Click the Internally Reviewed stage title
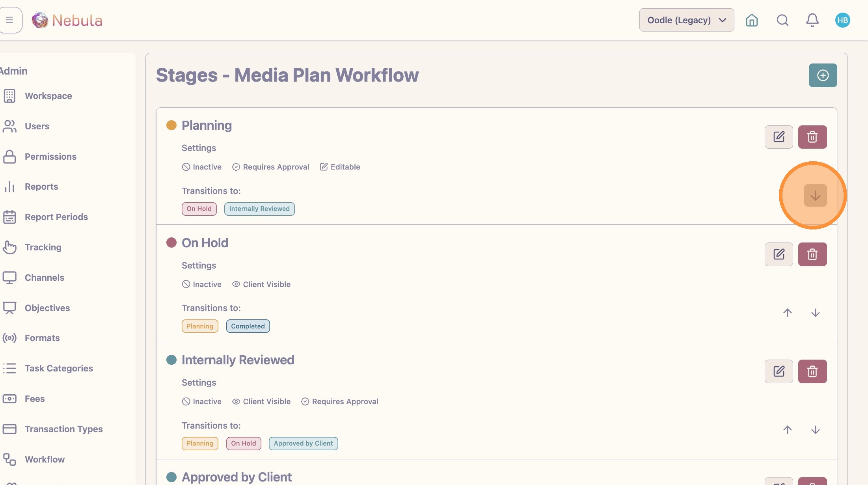The height and width of the screenshot is (485, 868). [x=238, y=360]
